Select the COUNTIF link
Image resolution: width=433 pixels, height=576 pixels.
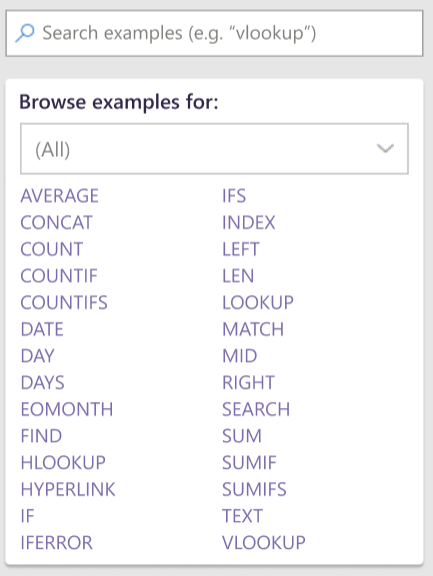click(59, 276)
